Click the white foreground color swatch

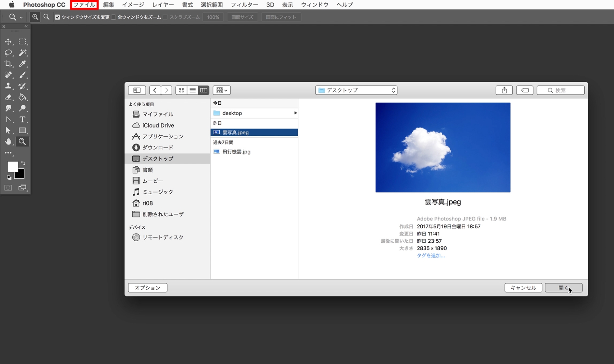(12, 166)
